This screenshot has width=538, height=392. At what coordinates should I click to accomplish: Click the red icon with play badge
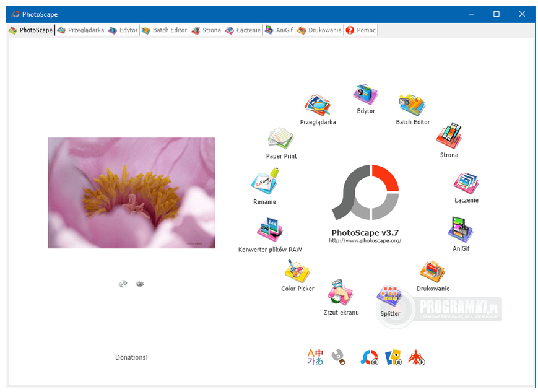(x=417, y=357)
